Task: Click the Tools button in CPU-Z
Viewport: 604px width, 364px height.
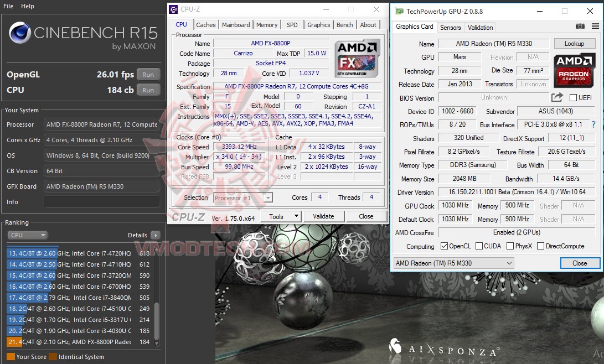Action: 276,216
